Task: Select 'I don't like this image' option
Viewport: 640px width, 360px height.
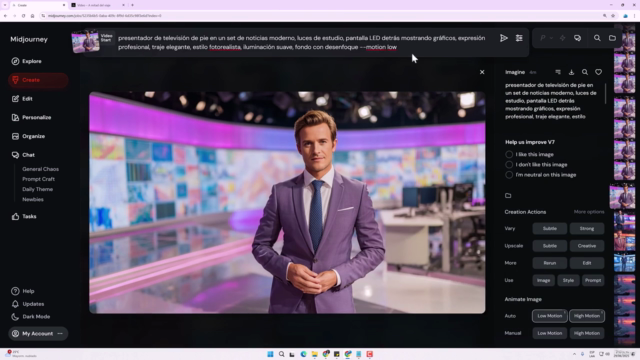Action: [536, 164]
